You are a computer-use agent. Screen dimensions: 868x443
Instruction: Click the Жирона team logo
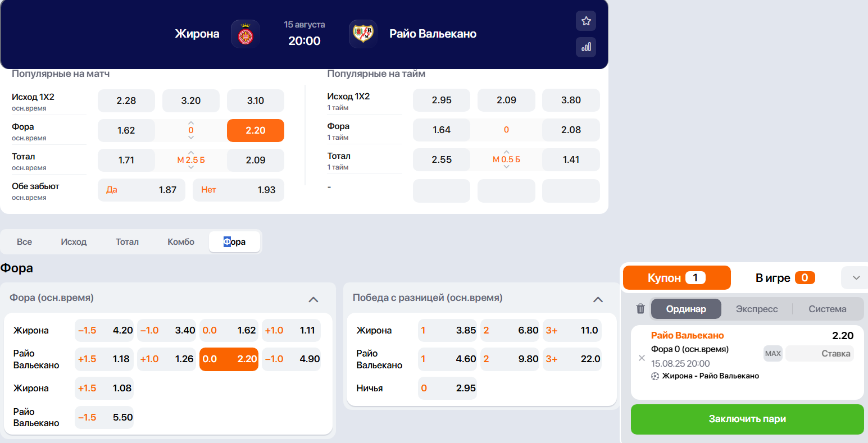pos(246,34)
